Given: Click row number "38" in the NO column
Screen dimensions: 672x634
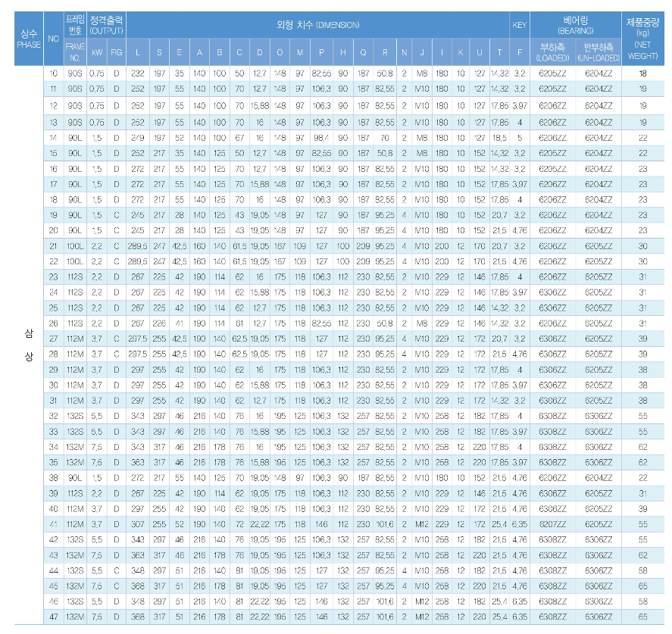Looking at the screenshot, I should click(x=54, y=478).
